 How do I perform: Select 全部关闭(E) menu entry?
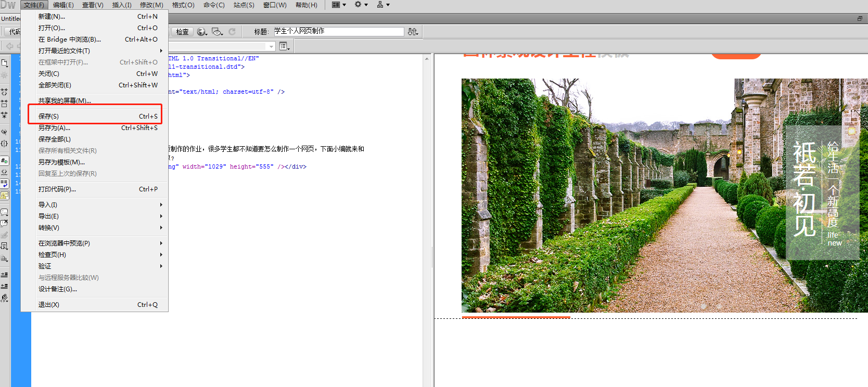click(94, 85)
